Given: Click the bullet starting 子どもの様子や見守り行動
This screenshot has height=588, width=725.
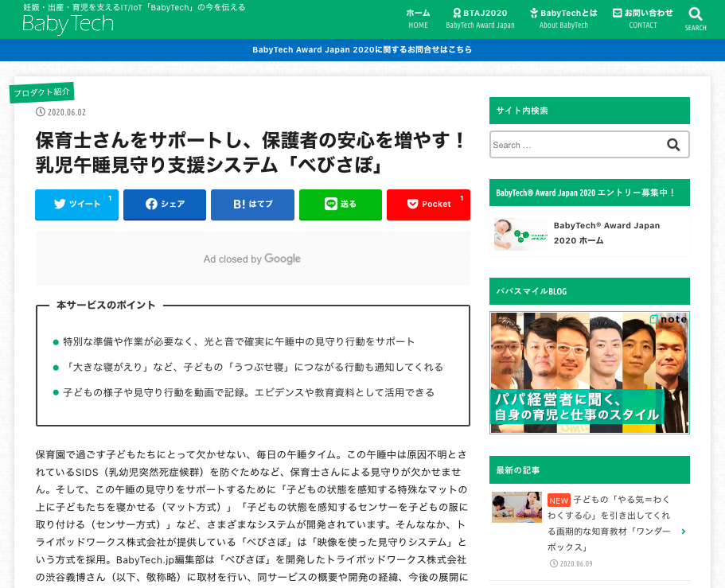Looking at the screenshot, I should pos(249,392).
